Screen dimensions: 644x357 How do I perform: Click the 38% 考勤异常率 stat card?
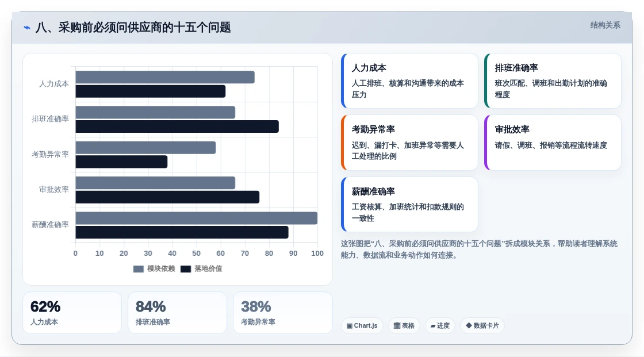(x=282, y=313)
